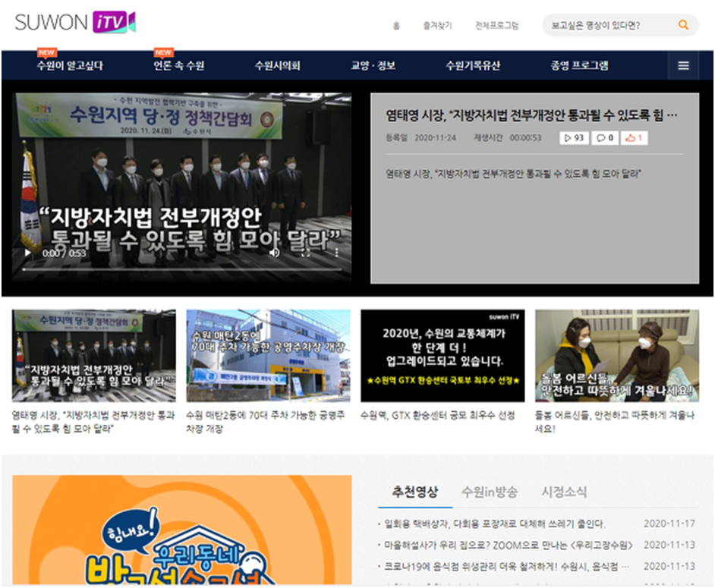Open 전체프로그램 in top header
Viewport: 715px width, 588px height.
point(496,26)
